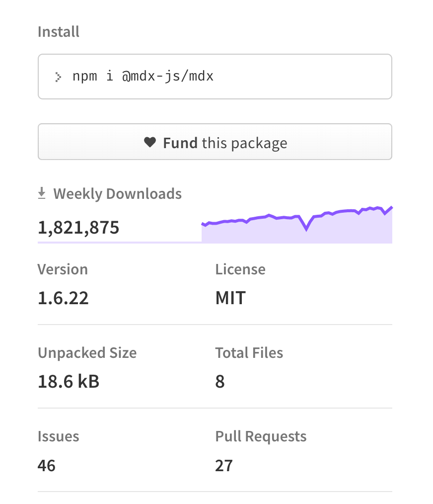Click the Fund this package button
The width and height of the screenshot is (433, 504).
coord(215,142)
